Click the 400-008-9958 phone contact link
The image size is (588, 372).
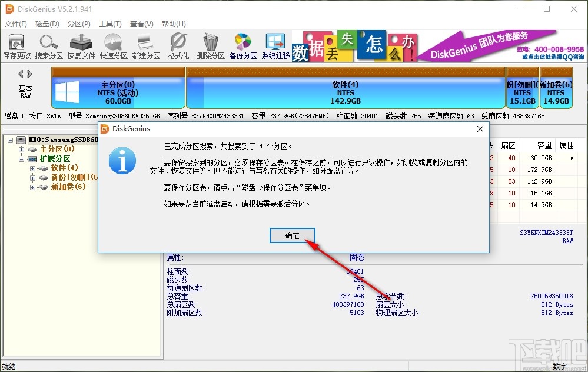(559, 49)
